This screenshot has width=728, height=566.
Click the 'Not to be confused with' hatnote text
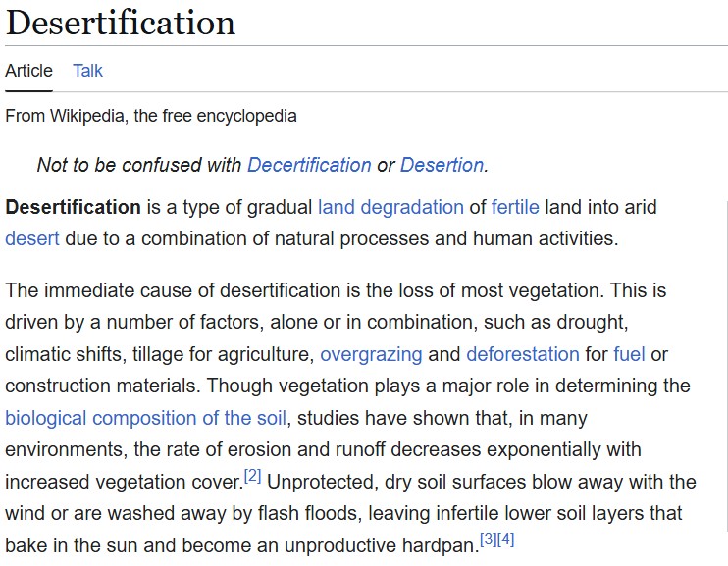(138, 165)
